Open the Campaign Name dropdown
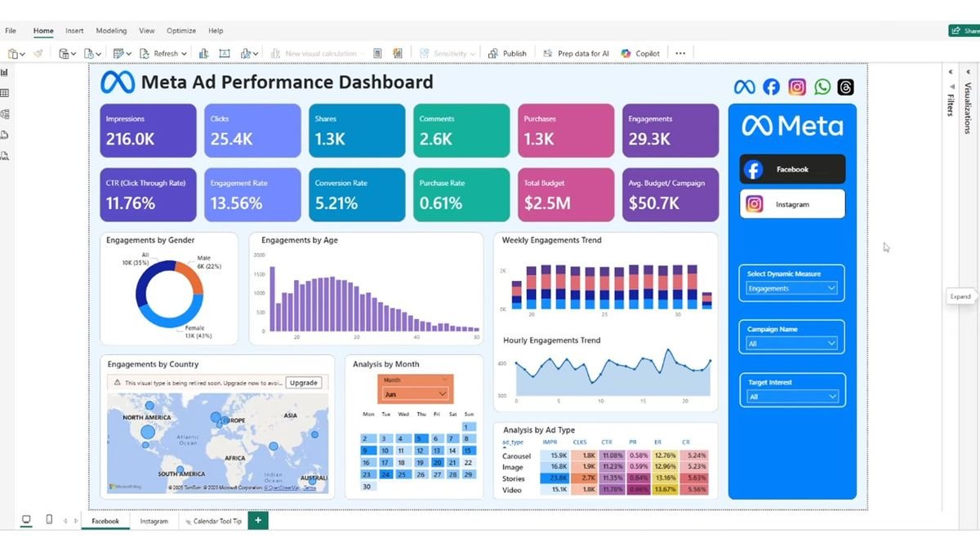The image size is (980, 551). [x=792, y=344]
